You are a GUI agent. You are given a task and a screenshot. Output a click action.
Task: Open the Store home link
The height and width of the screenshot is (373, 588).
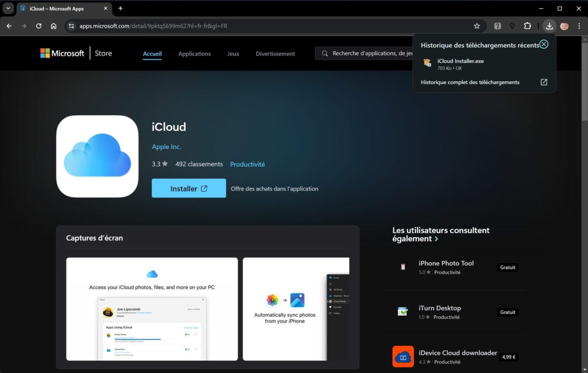click(x=103, y=53)
